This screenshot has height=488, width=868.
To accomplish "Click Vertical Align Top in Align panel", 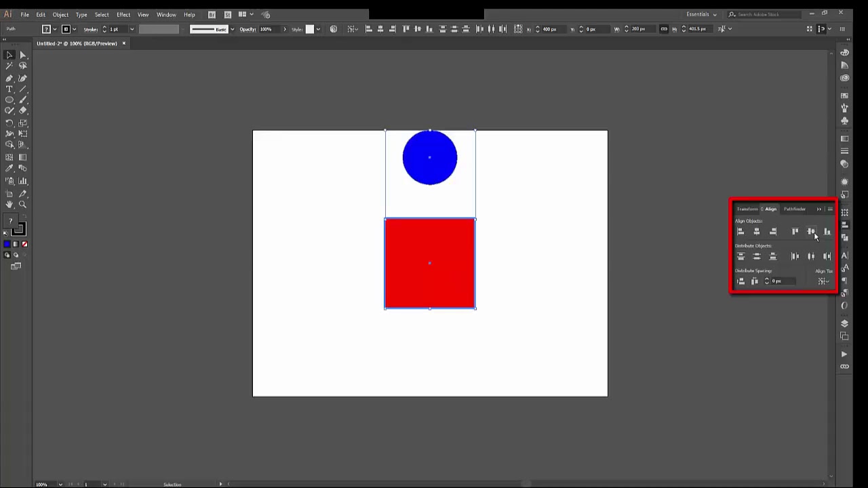I will click(x=795, y=232).
